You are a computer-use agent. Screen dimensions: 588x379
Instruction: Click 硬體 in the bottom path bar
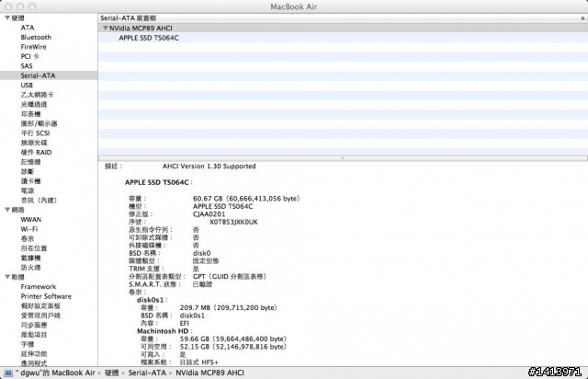point(112,373)
